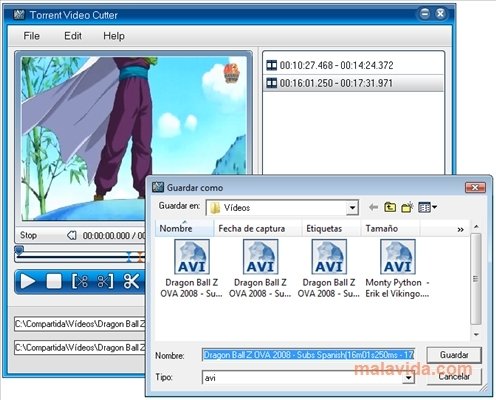Open the Edit menu
The image size is (496, 400).
73,36
